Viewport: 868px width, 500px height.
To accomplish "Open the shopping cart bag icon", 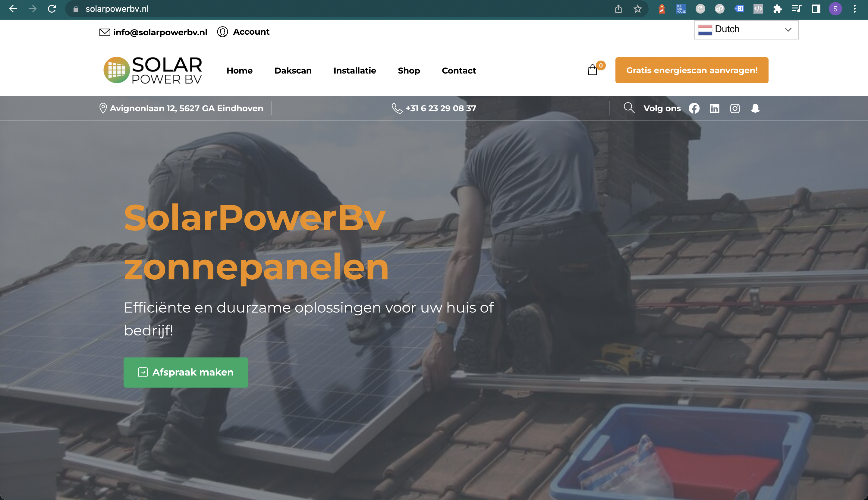I will coord(593,70).
